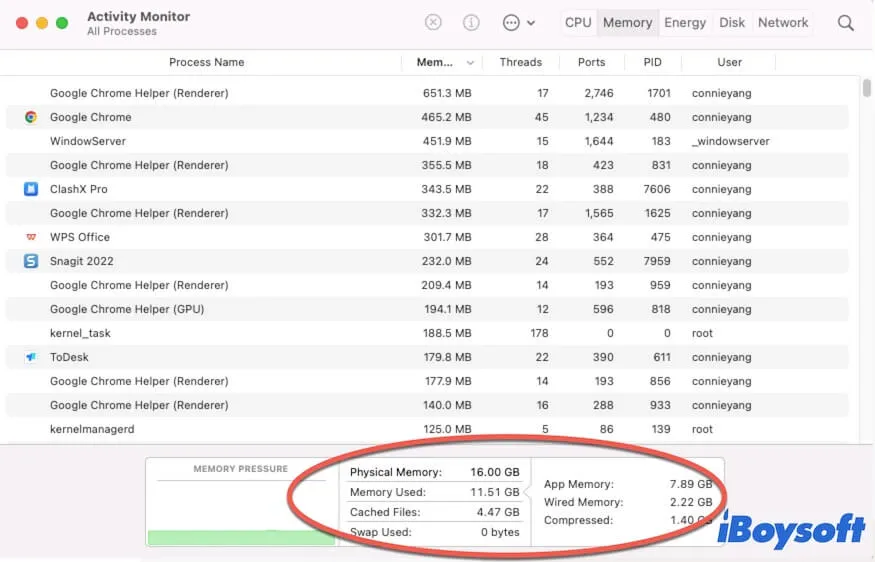
Task: Click the Snagit 2022 app icon
Action: pyautogui.click(x=31, y=261)
